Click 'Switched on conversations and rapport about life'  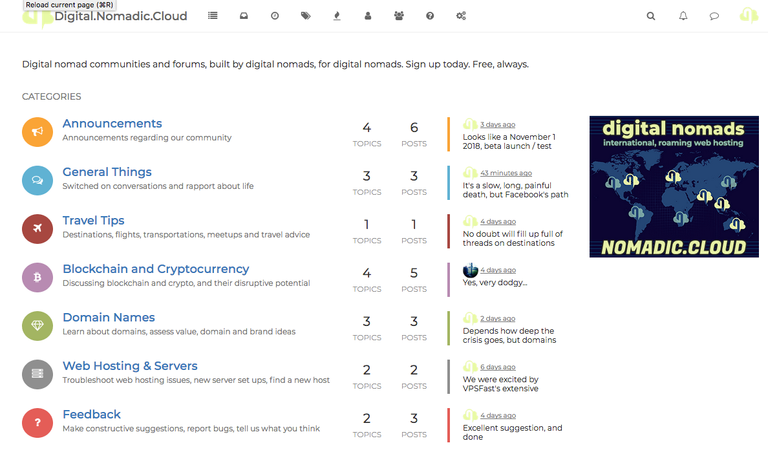coord(158,186)
